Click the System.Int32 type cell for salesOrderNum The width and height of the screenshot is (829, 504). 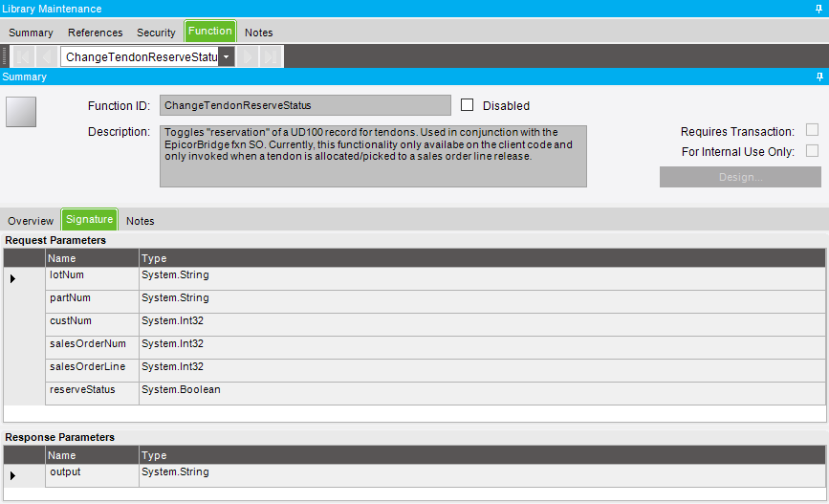coord(482,347)
